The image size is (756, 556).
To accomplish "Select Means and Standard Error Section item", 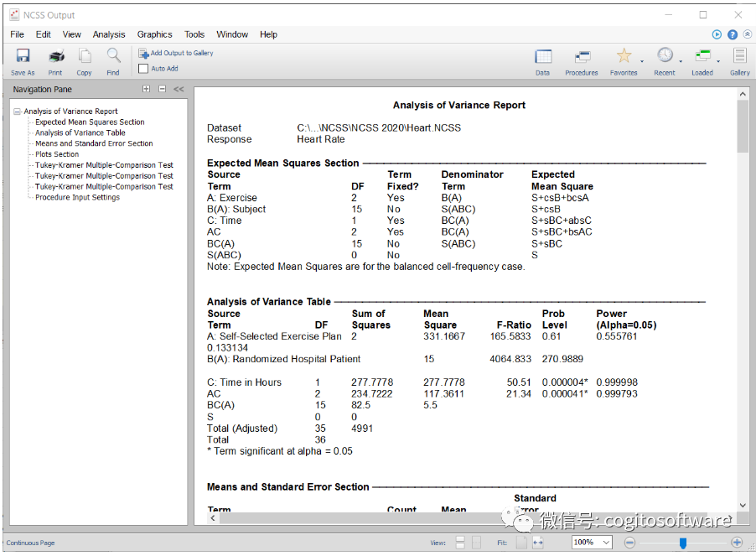I will click(94, 143).
